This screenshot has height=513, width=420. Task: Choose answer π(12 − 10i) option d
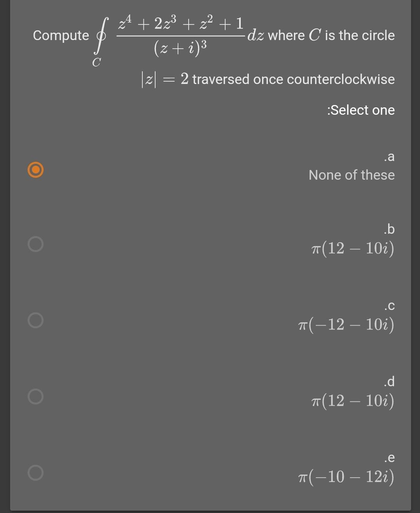pos(352,401)
